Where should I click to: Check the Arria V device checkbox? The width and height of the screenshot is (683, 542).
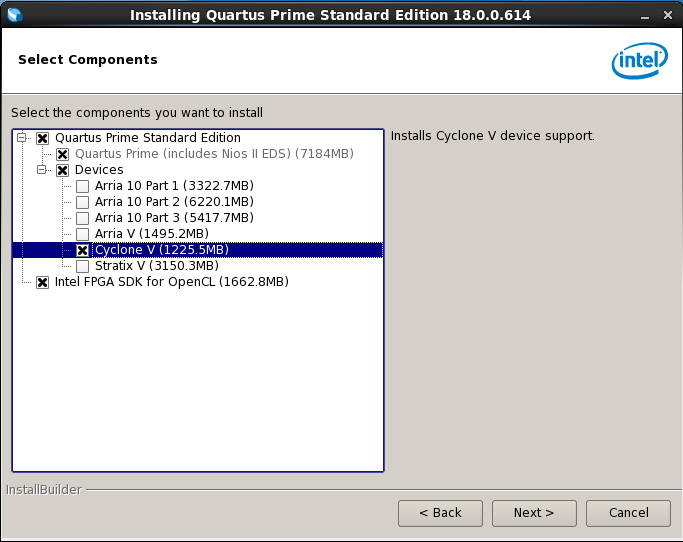click(82, 234)
